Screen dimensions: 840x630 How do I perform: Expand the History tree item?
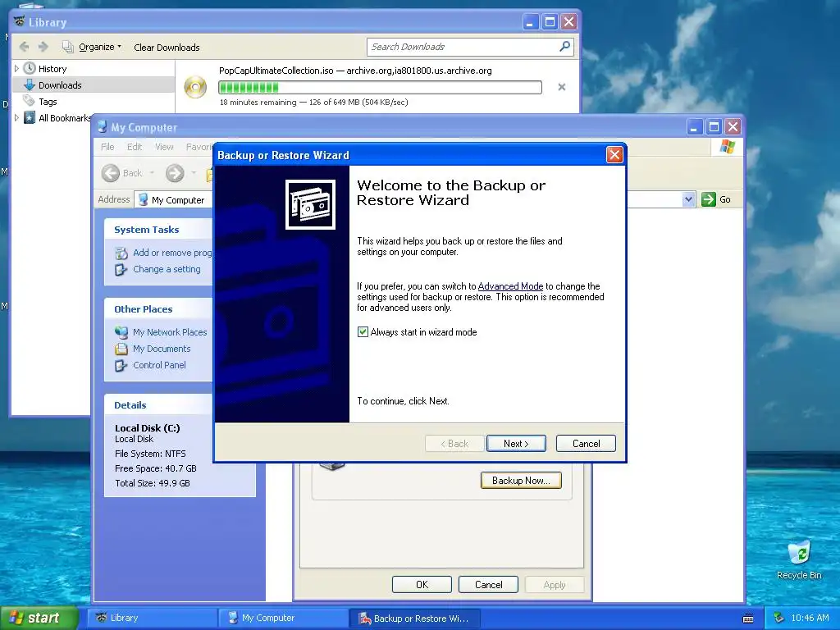pyautogui.click(x=16, y=69)
